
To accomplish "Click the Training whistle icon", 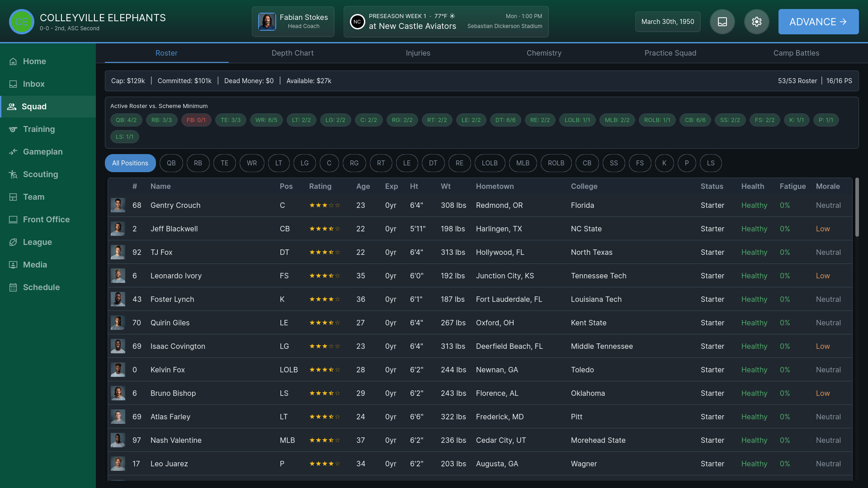I will (x=13, y=129).
